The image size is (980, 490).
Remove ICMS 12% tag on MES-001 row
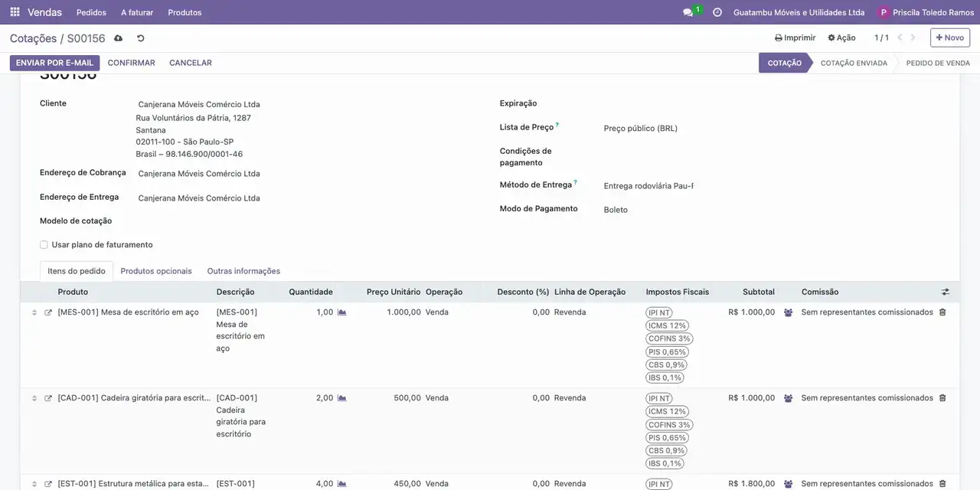pos(668,325)
